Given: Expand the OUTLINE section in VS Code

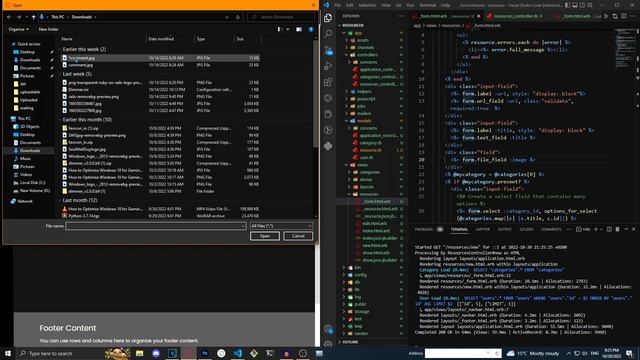Looking at the screenshot, I should [350, 342].
